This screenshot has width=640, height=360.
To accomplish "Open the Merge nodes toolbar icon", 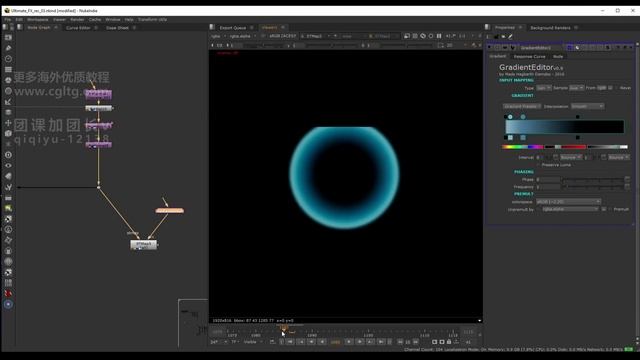I will (x=8, y=112).
